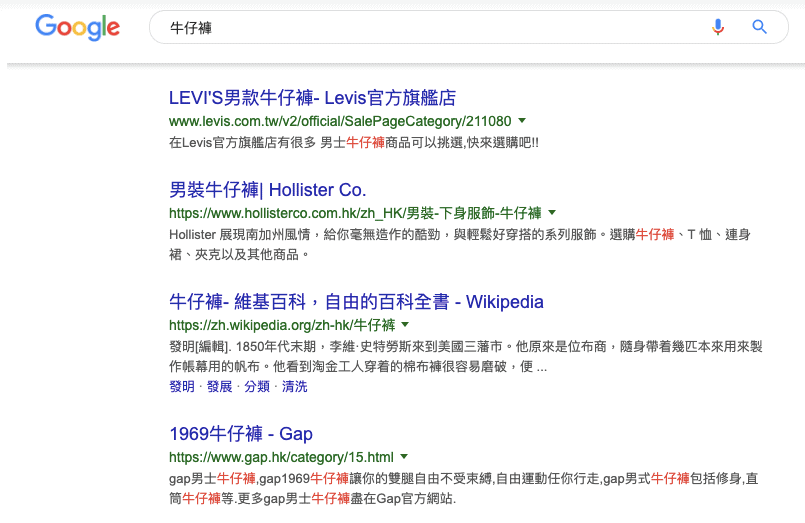Screen dimensions: 805x523
Task: Open the 男裝牛仔褲 Hollister Co. result
Action: coord(267,190)
